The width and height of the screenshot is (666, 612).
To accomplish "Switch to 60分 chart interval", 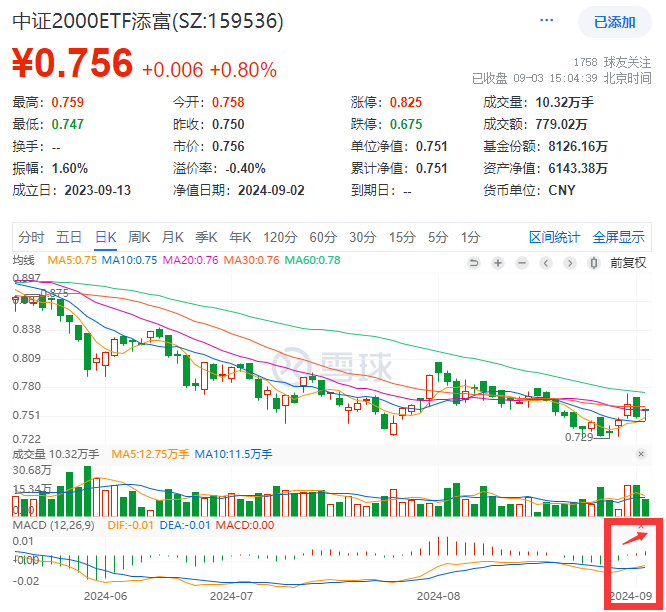I will coord(323,237).
